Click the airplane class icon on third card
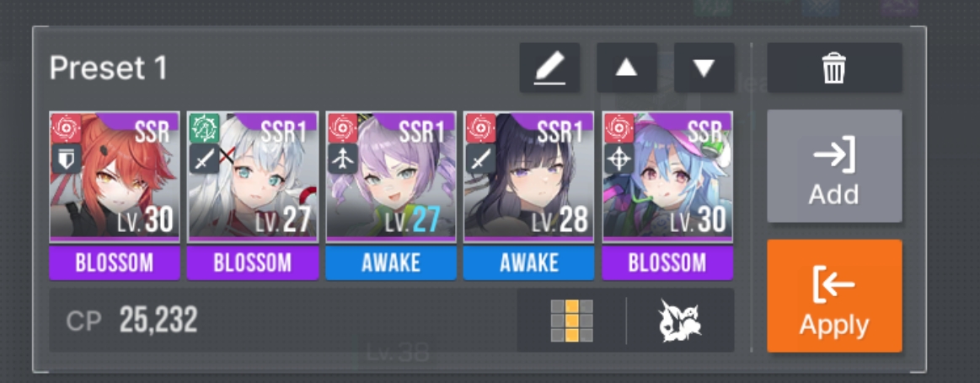The image size is (980, 383). 342,159
